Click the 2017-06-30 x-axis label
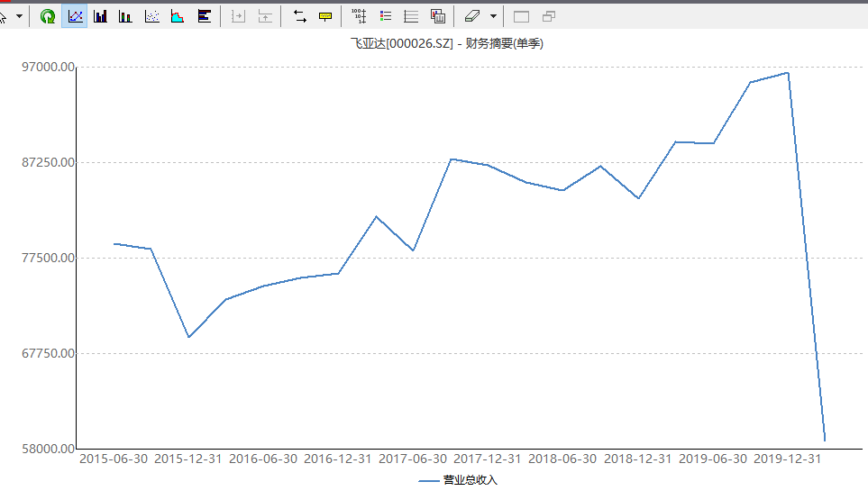The image size is (868, 500). point(413,459)
